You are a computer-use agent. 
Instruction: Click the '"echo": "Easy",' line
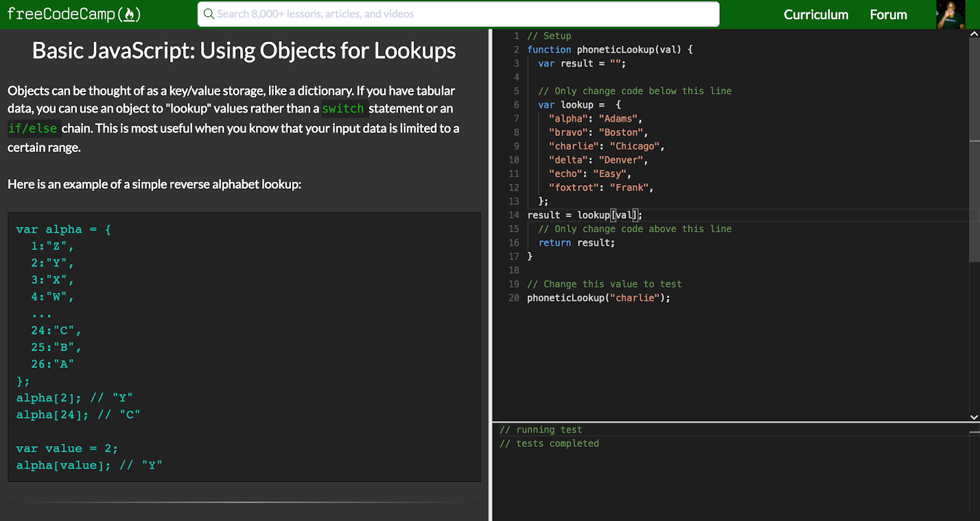[590, 173]
